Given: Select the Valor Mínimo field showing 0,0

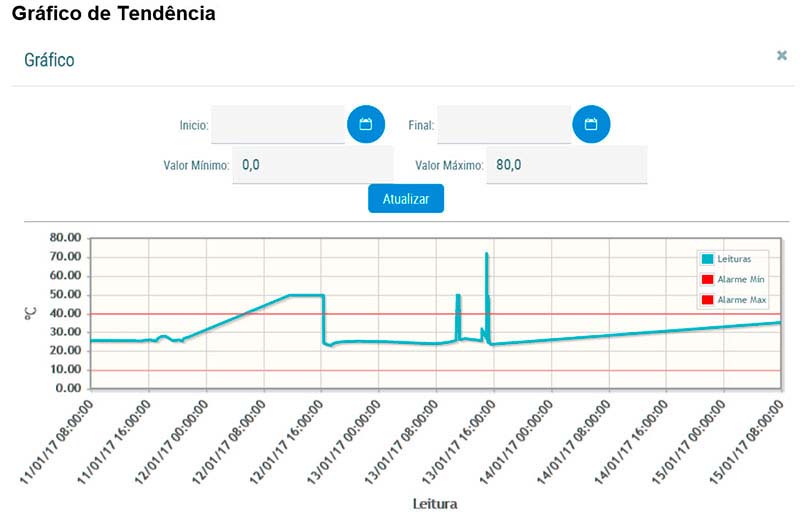Looking at the screenshot, I should pos(312,165).
